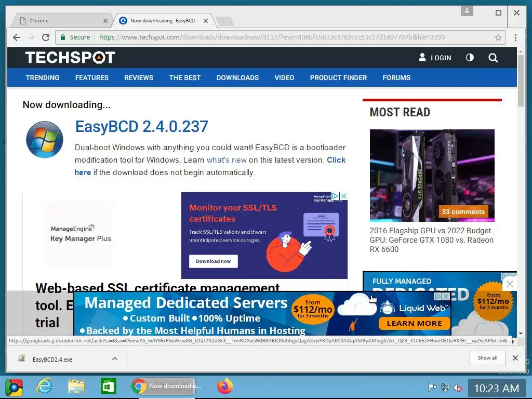Click the address bar URL
This screenshot has height=399, width=532.
271,37
